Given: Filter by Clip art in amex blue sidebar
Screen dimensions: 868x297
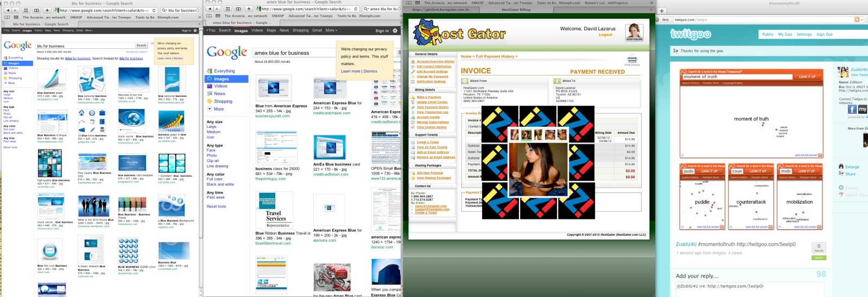Looking at the screenshot, I should point(213,161).
